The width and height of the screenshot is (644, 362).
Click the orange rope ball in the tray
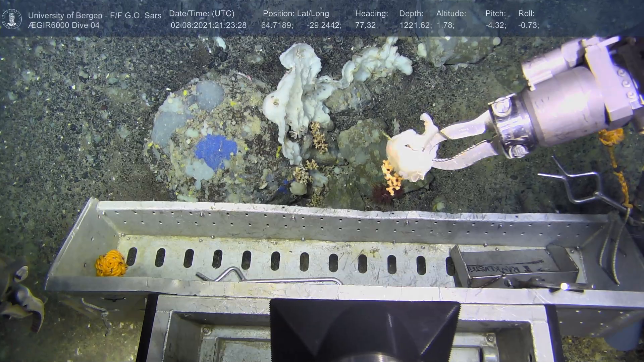tap(111, 263)
